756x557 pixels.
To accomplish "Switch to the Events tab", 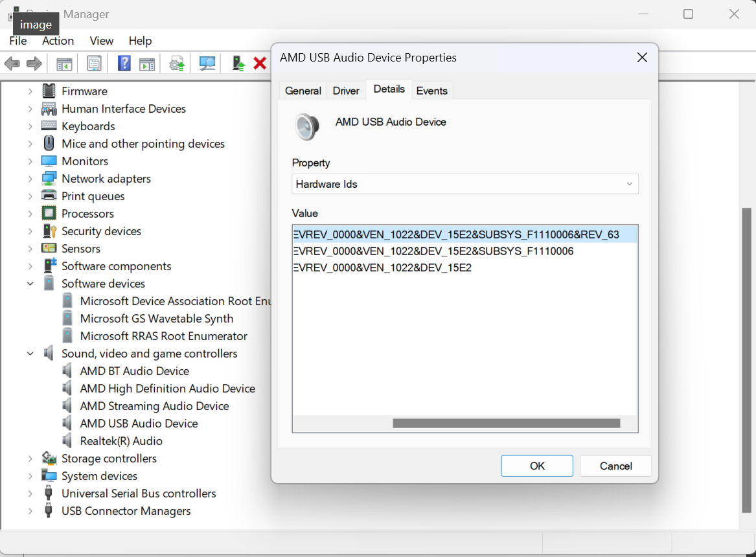I will coord(431,91).
